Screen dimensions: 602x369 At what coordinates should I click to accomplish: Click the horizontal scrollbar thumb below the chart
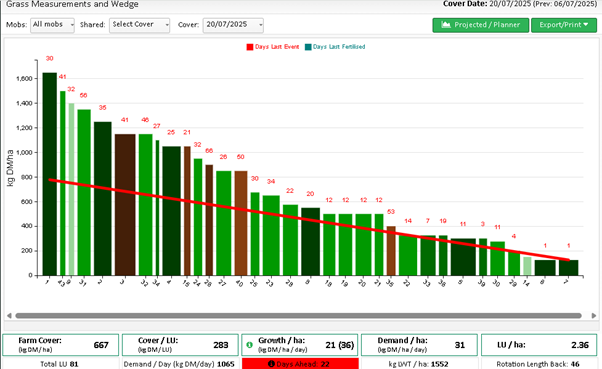[298, 316]
